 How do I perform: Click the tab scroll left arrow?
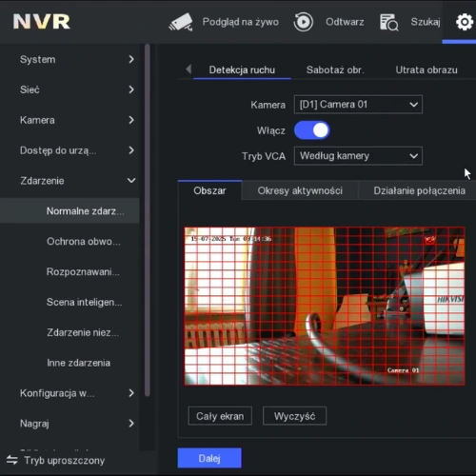click(x=188, y=69)
